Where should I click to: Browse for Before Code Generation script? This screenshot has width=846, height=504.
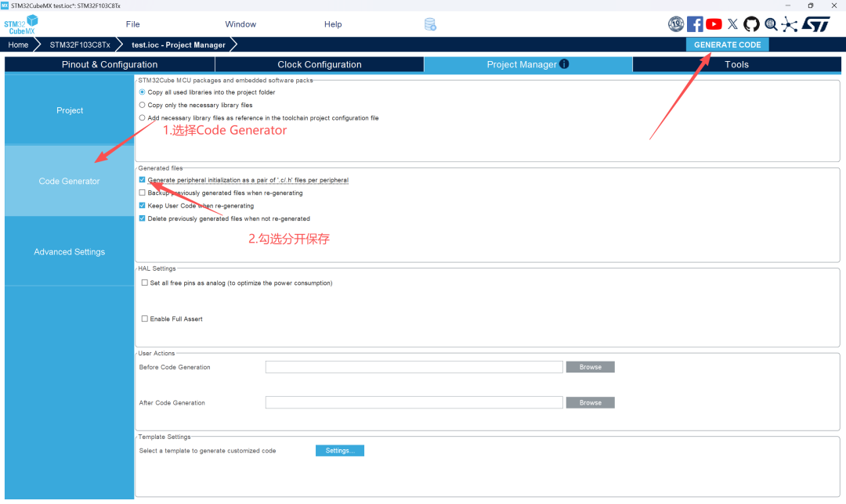pyautogui.click(x=591, y=367)
